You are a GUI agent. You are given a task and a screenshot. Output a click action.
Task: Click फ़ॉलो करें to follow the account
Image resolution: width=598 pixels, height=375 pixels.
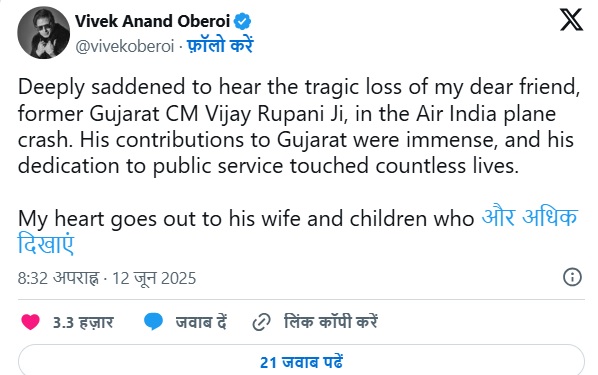(220, 46)
